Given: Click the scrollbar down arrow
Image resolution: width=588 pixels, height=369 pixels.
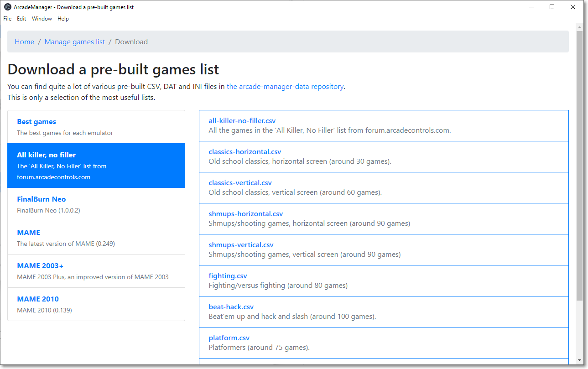Looking at the screenshot, I should point(579,360).
